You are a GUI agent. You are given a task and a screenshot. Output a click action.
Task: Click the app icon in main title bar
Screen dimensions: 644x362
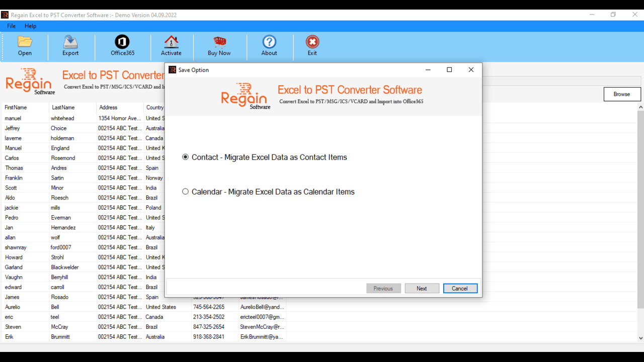[5, 15]
